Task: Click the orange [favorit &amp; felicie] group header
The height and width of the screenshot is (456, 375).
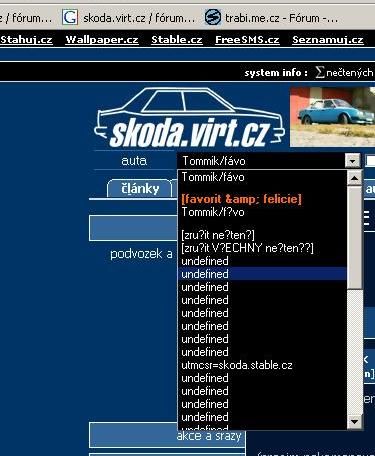Action: tap(241, 199)
